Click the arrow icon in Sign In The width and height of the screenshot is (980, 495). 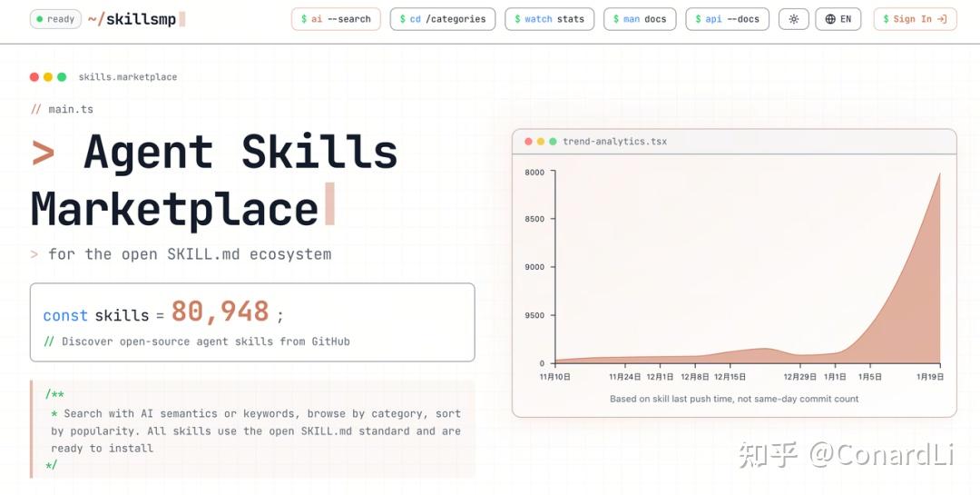click(x=943, y=19)
